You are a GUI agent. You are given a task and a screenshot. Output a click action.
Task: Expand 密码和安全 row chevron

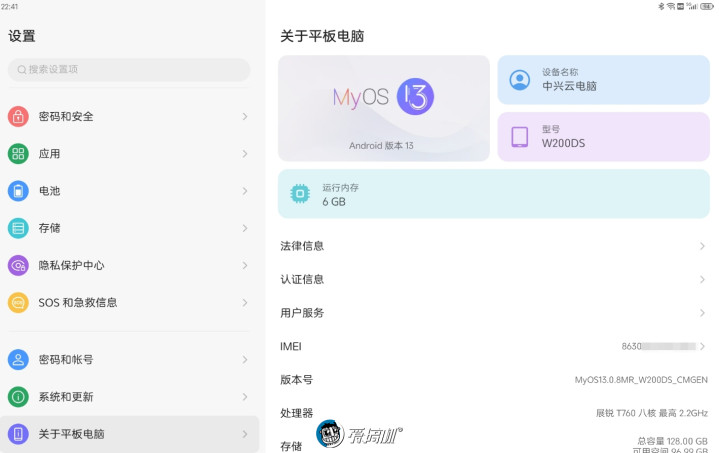tap(245, 116)
